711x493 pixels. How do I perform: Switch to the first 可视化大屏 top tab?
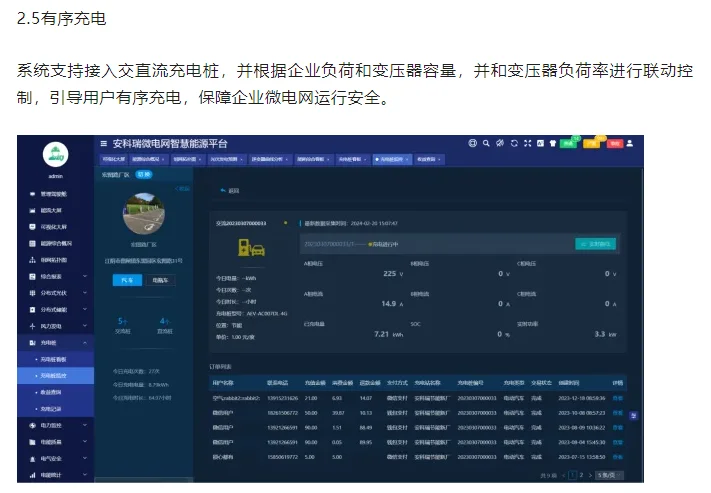(113, 159)
